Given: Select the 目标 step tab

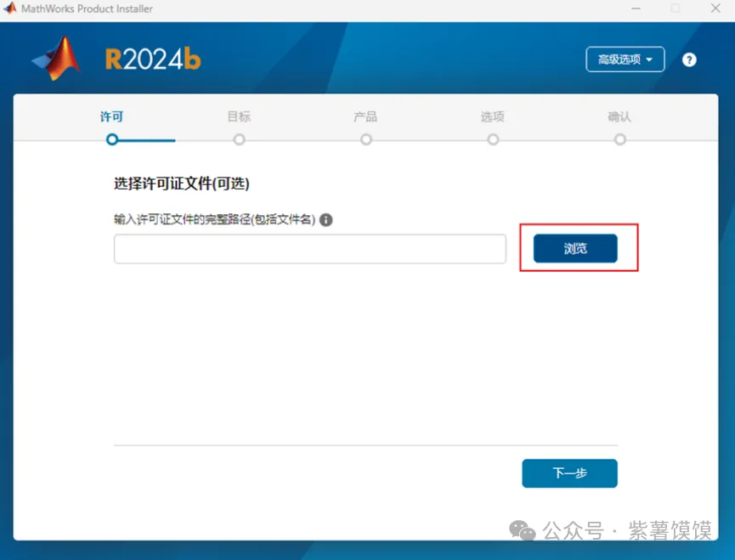Looking at the screenshot, I should pos(239,116).
